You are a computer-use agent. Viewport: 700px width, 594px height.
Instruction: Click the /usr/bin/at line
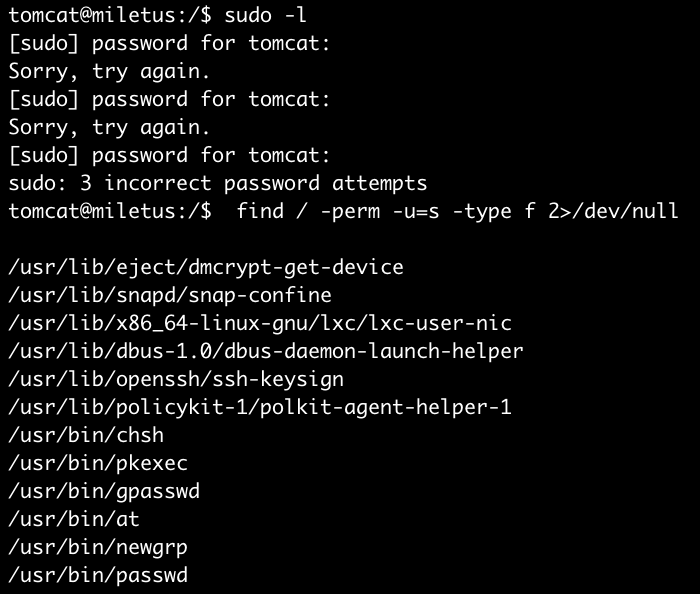pyautogui.click(x=73, y=519)
